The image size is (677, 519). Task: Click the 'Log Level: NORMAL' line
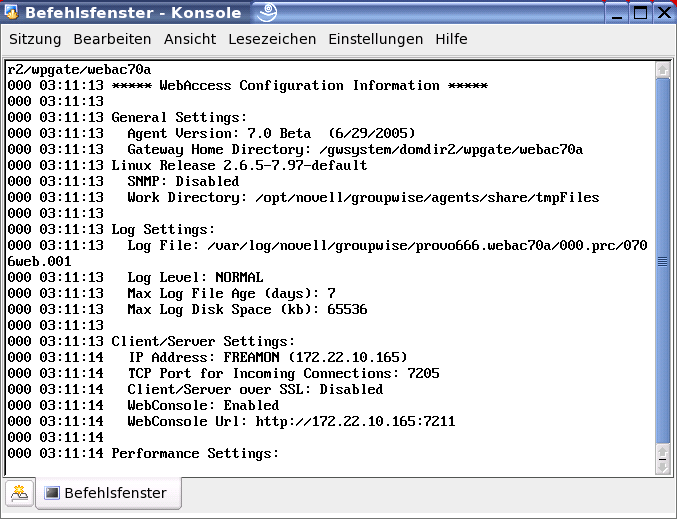pos(195,277)
